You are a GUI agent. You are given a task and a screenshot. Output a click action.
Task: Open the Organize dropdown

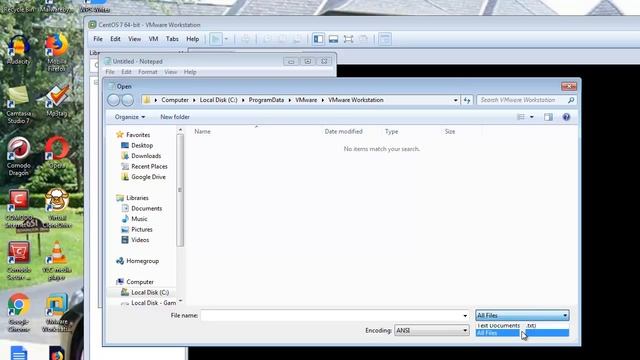coord(130,117)
